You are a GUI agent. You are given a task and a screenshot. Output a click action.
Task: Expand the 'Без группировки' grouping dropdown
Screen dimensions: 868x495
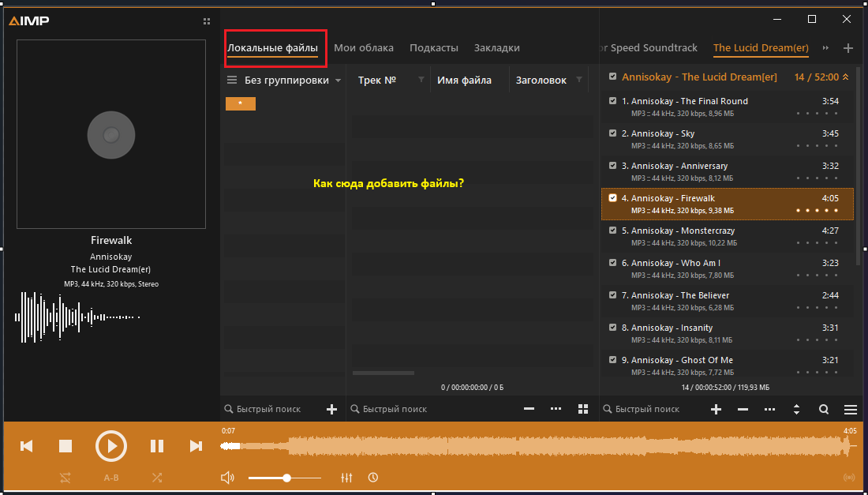[338, 81]
